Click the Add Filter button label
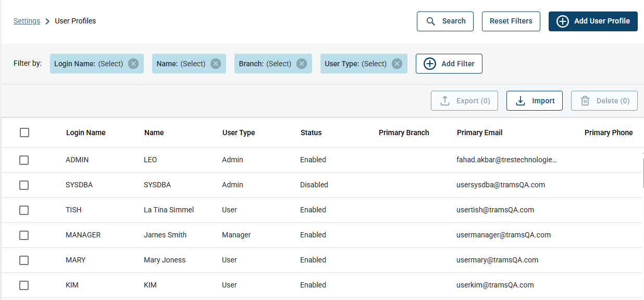The width and height of the screenshot is (644, 300). point(458,64)
